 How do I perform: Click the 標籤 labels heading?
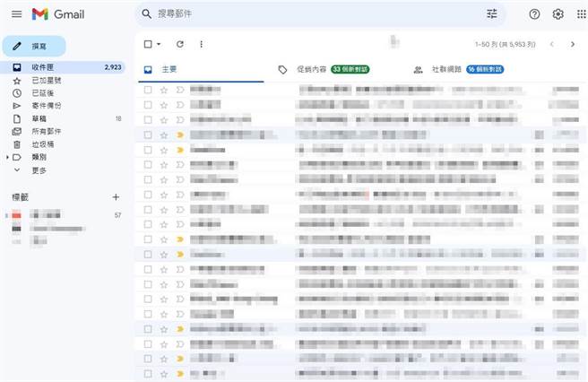pos(21,197)
